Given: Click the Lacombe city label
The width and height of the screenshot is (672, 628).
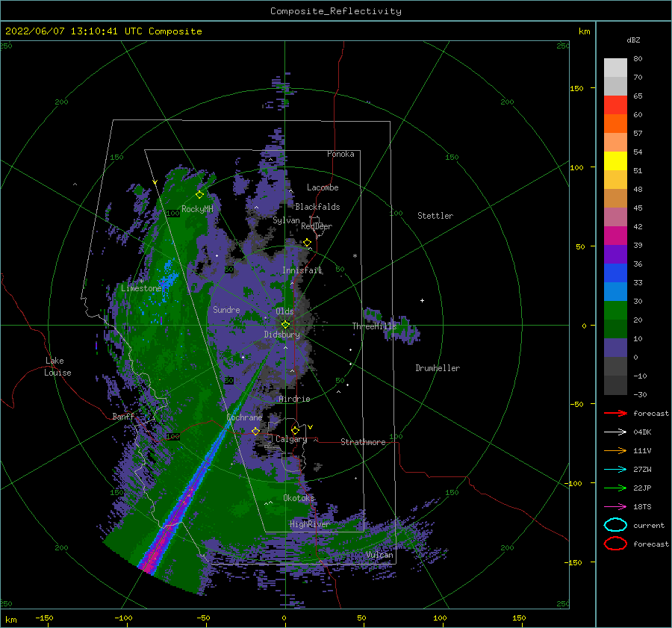Looking at the screenshot, I should [323, 187].
